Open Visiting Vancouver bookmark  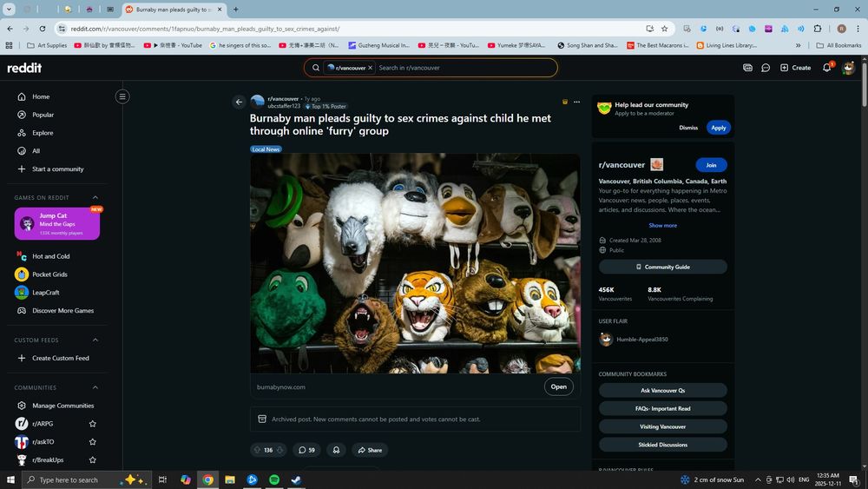(x=662, y=426)
